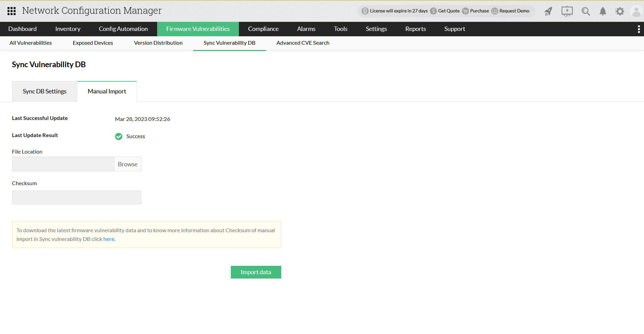The height and width of the screenshot is (334, 644).
Task: Switch to All Vulnerabilities tab
Action: (x=31, y=43)
